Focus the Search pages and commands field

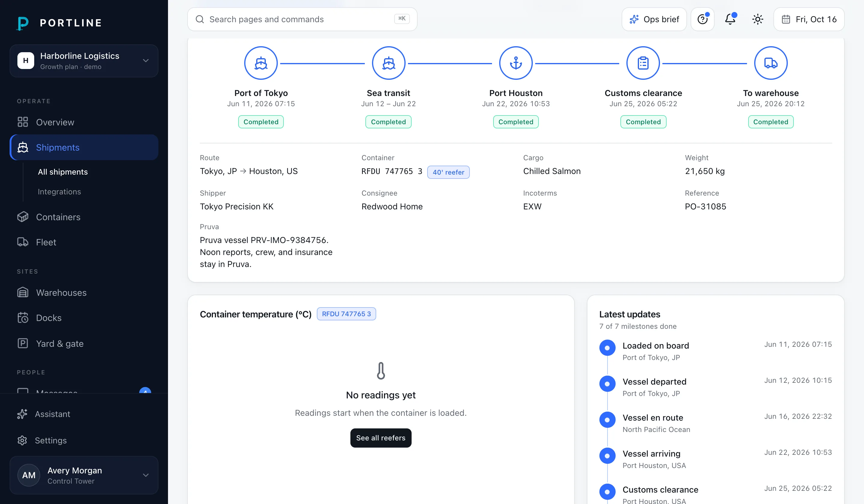(x=302, y=19)
